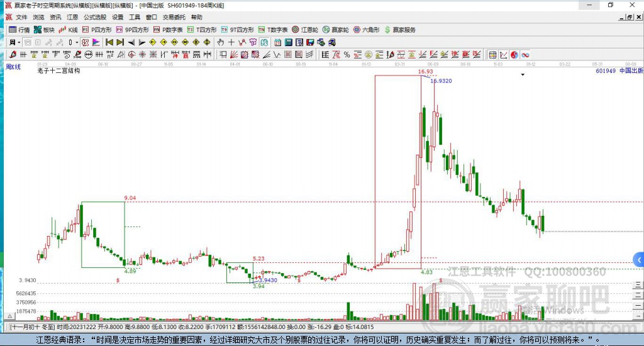Click the red zigzag wave icon beside crosshair
This screenshot has height=346, width=644.
point(242,42)
